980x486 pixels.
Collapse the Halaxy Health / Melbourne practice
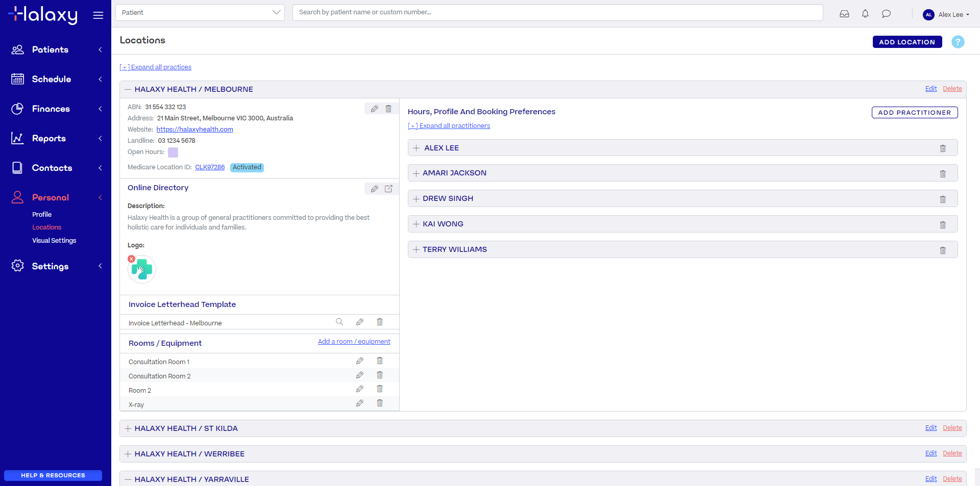tap(128, 89)
